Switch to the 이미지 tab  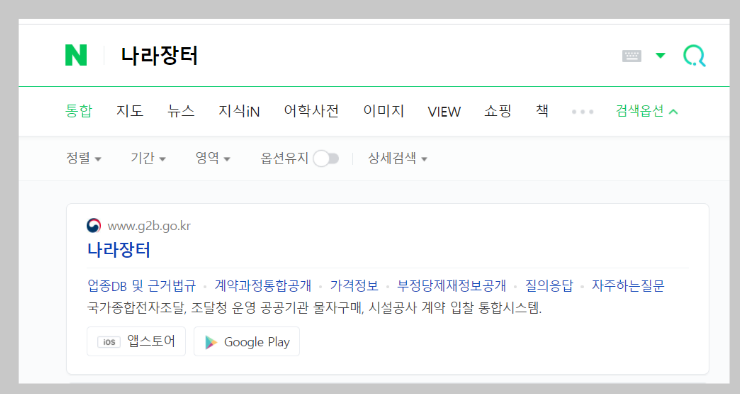383,111
